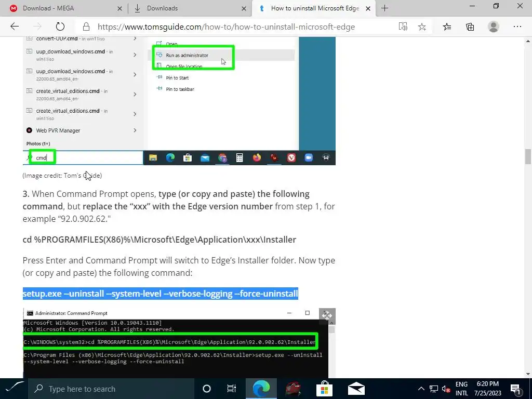Click the page vertical scrollbar thumb

[528, 156]
